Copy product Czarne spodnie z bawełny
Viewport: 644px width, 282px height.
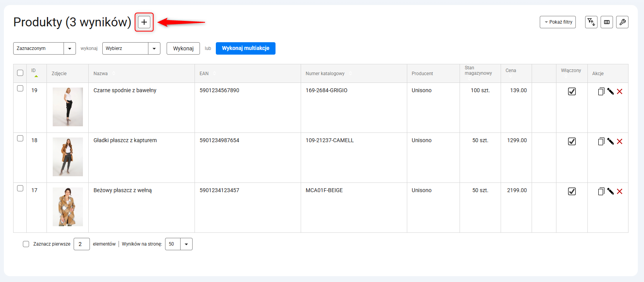click(x=601, y=91)
